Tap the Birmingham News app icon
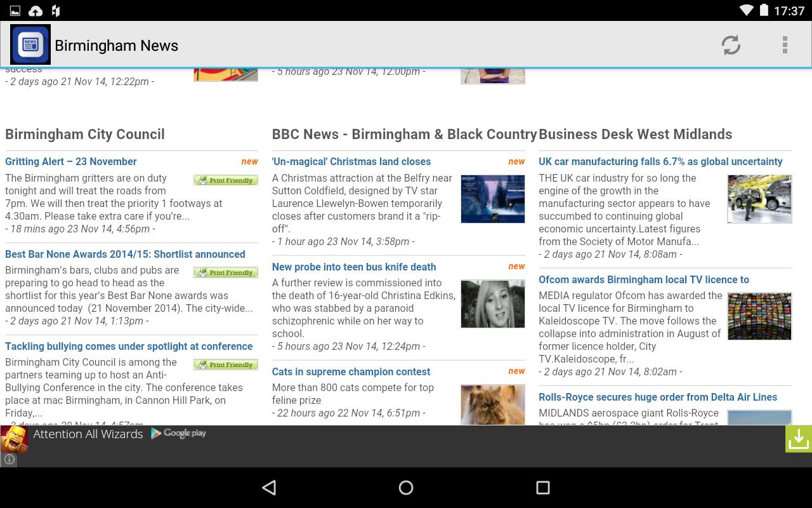 30,44
